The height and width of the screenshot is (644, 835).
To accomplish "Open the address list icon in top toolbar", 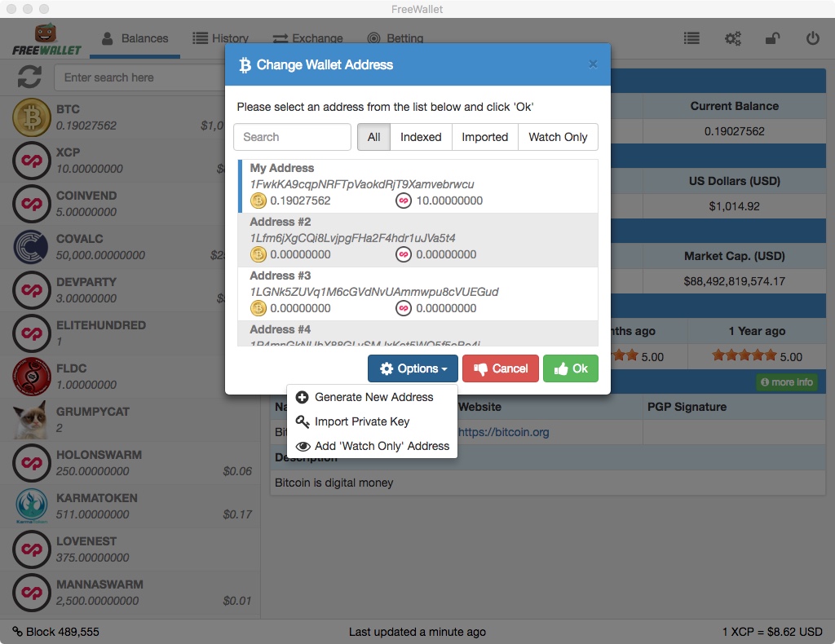I will click(x=691, y=38).
